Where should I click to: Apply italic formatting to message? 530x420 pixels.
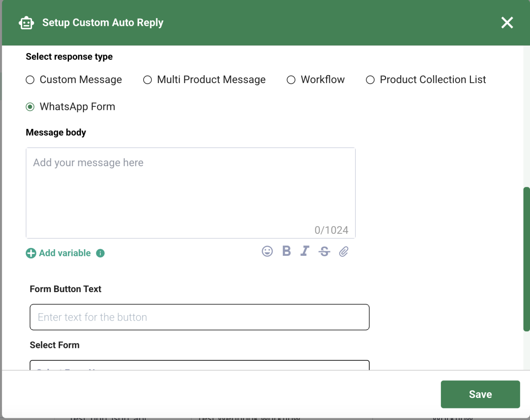(305, 251)
